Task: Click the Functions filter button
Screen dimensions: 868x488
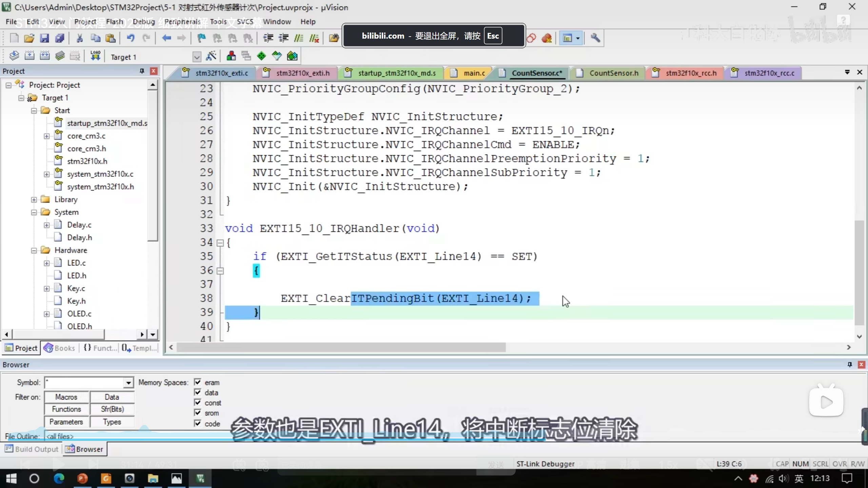Action: (x=66, y=409)
